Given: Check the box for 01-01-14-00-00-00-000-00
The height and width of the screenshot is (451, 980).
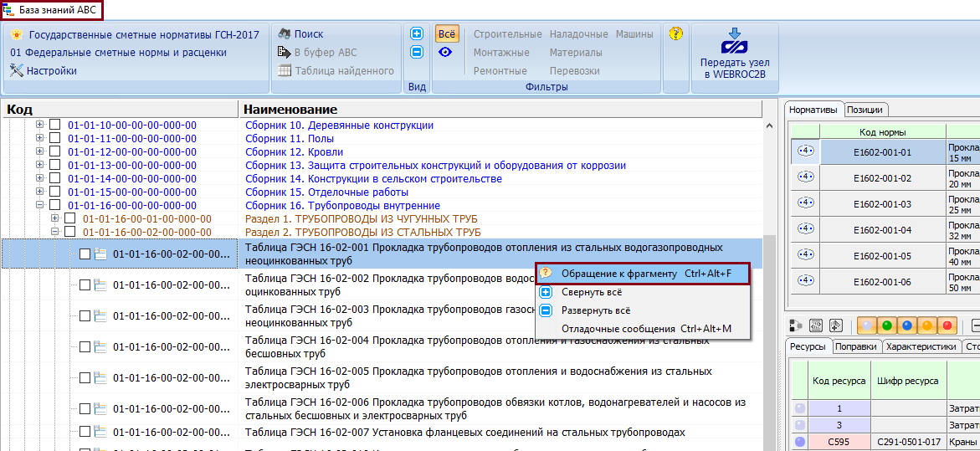Looking at the screenshot, I should pyautogui.click(x=55, y=179).
